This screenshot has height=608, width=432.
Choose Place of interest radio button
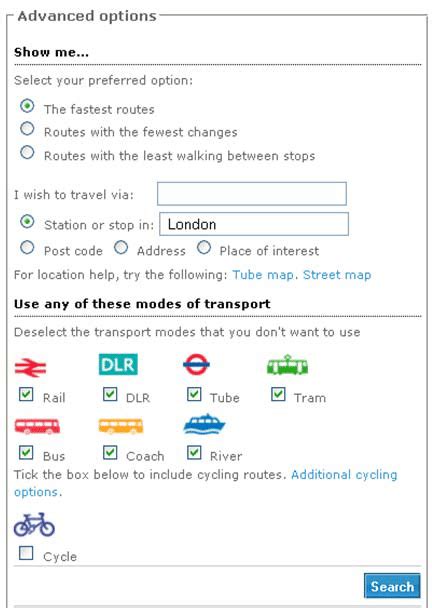click(x=204, y=247)
